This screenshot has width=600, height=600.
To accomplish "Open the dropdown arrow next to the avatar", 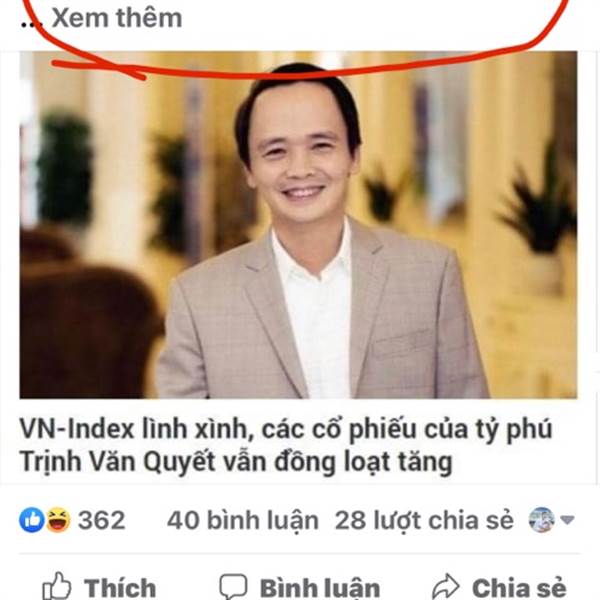I will pyautogui.click(x=567, y=520).
